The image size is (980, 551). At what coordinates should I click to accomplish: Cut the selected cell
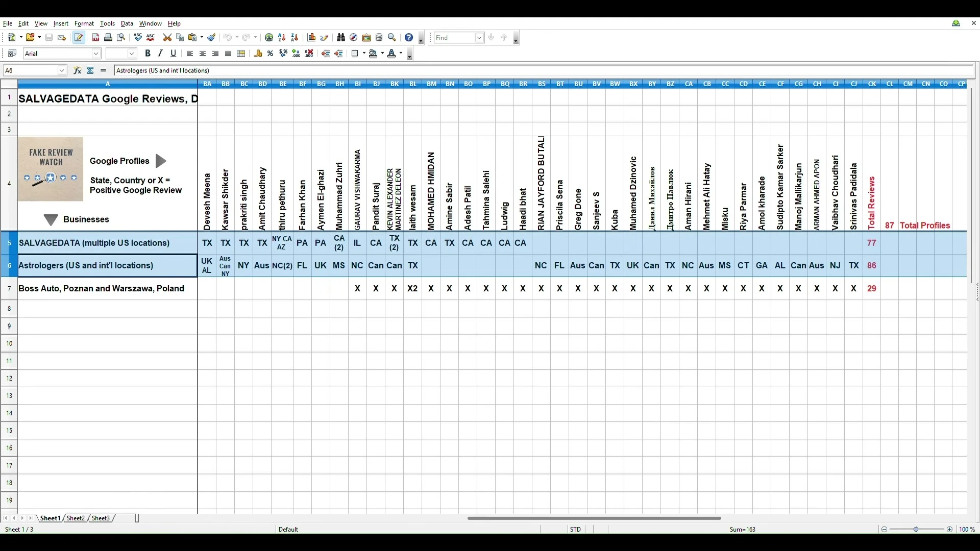point(167,38)
